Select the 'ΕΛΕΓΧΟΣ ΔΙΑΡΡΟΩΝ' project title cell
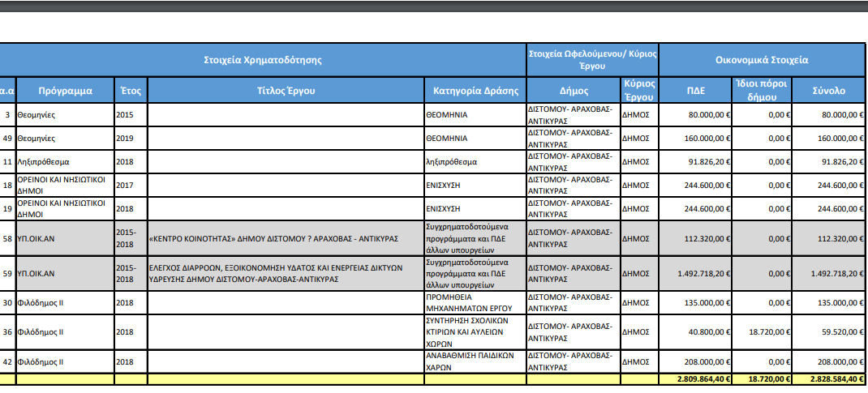 [286, 273]
